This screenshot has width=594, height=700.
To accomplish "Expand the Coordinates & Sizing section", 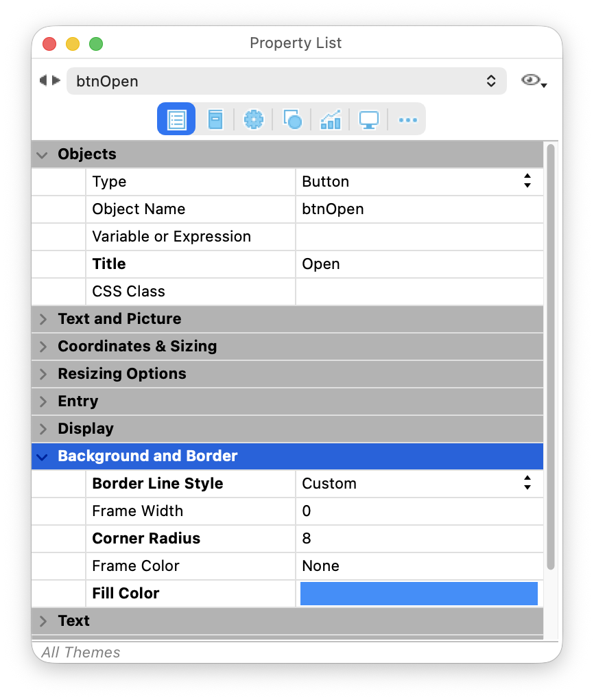I will (x=43, y=347).
